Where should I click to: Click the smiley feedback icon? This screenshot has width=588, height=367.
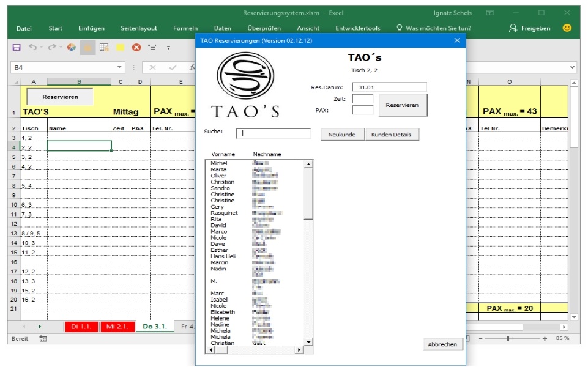567,28
